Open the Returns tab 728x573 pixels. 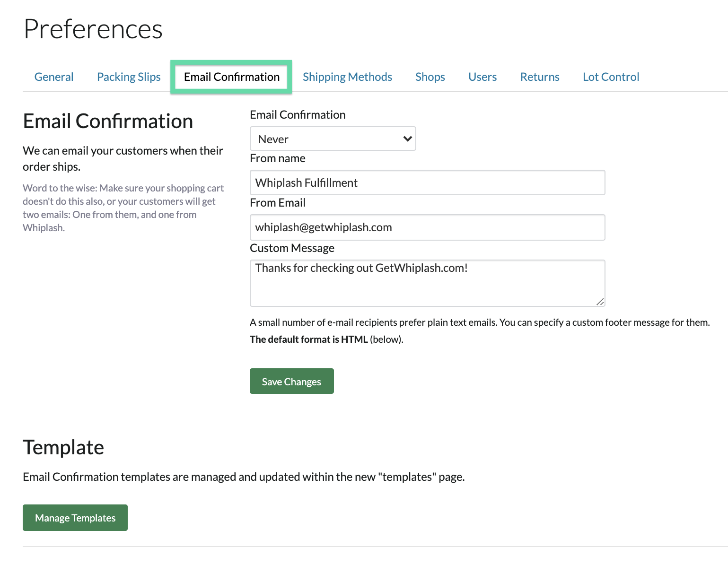tap(540, 77)
